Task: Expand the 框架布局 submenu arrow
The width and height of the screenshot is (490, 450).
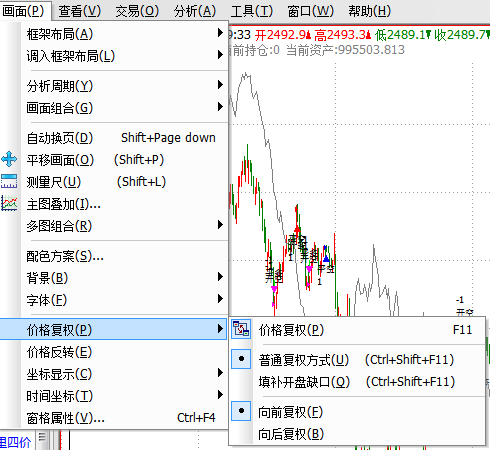Action: click(220, 33)
